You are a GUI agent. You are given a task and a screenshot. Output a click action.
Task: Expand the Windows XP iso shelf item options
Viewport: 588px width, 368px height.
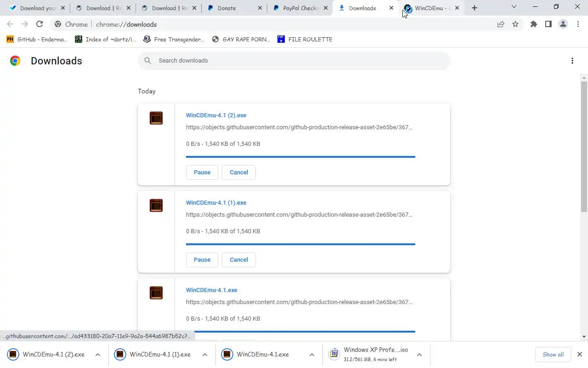tap(419, 355)
